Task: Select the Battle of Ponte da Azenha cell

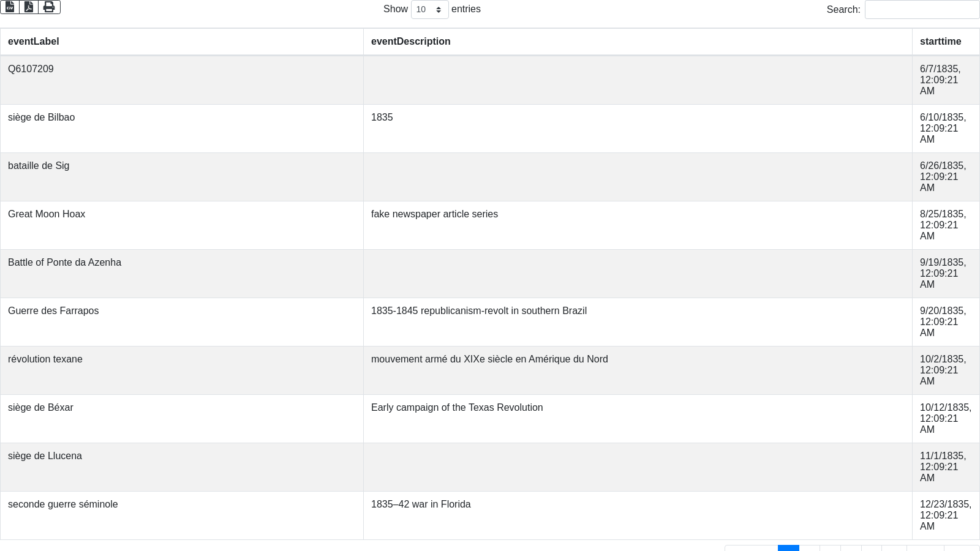Action: tap(64, 263)
